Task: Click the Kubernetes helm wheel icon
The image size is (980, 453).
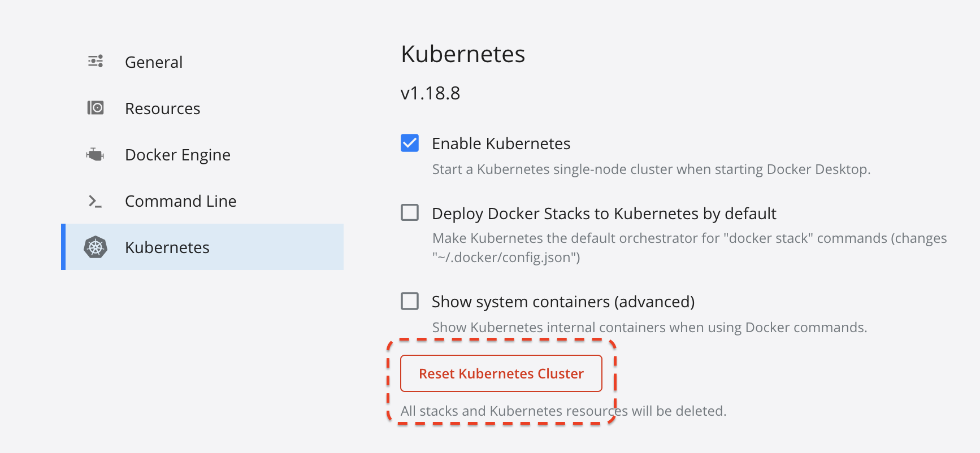Action: pos(95,247)
